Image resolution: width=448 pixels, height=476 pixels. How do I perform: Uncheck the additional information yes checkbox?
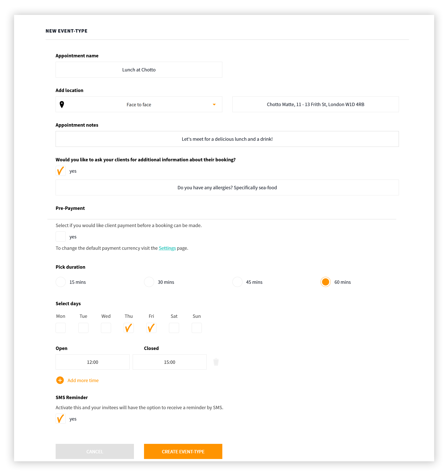pos(60,171)
